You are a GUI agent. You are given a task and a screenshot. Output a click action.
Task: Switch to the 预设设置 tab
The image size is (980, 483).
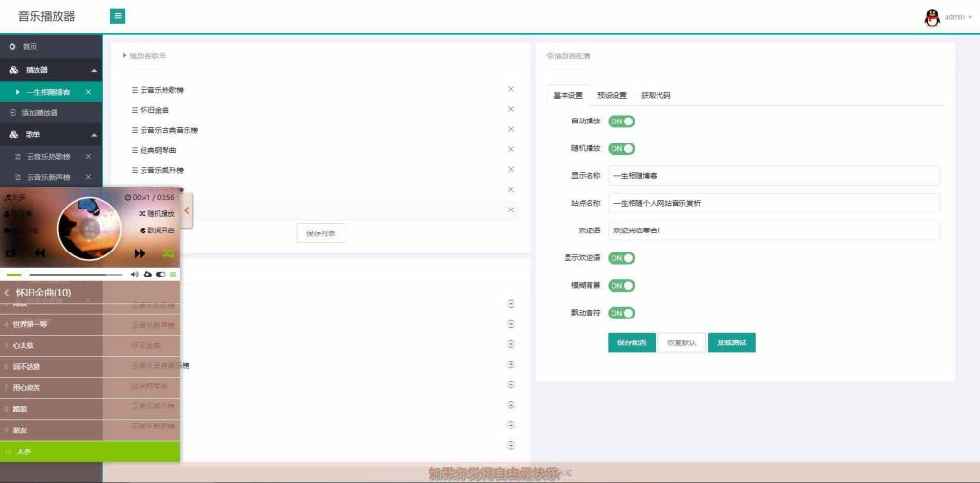(x=612, y=95)
